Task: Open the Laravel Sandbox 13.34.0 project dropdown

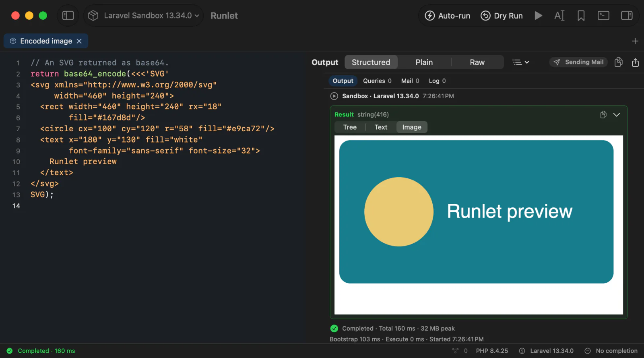Action: point(144,16)
